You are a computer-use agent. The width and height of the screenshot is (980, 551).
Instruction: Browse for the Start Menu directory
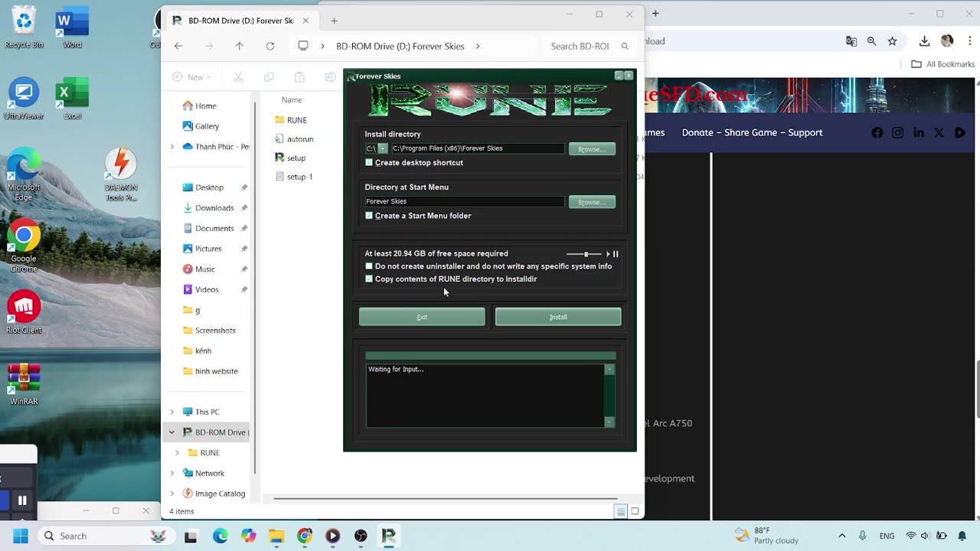point(592,202)
